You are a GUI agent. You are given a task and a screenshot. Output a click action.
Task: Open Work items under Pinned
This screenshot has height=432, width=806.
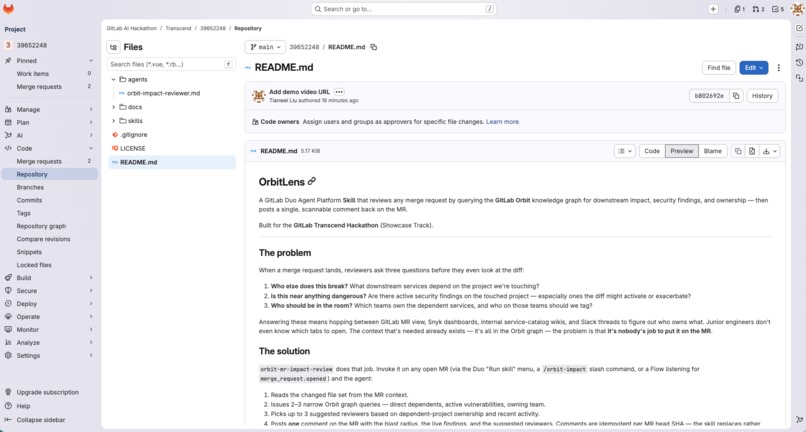49,74
